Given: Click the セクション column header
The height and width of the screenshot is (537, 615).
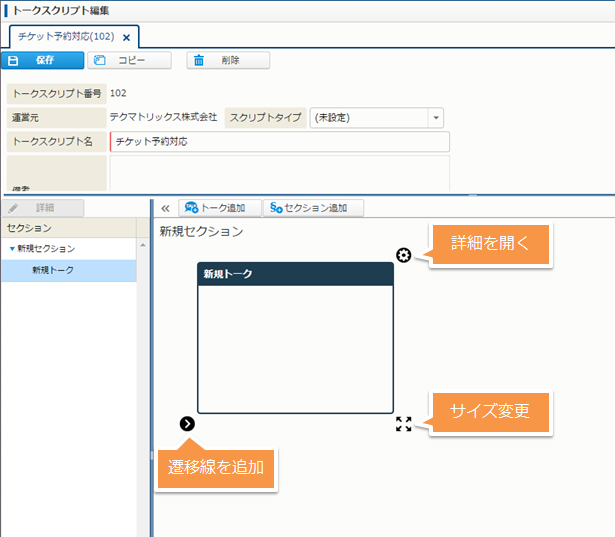Looking at the screenshot, I should 68,228.
